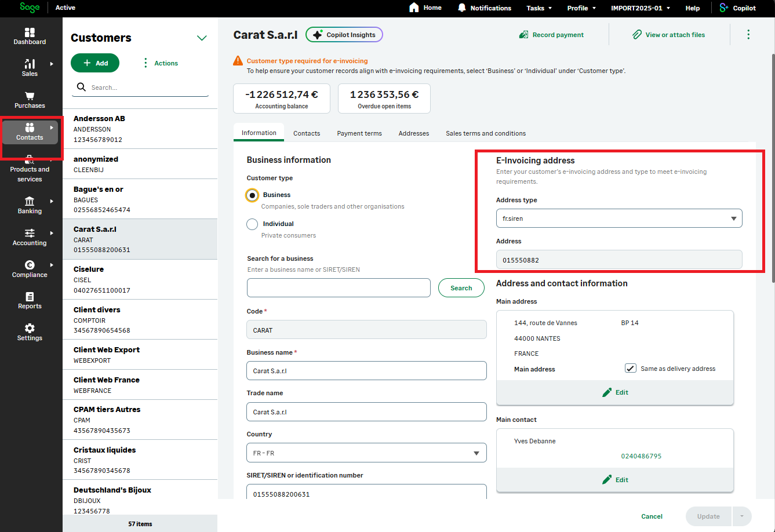Click the Trade name field
The height and width of the screenshot is (532, 775).
[x=366, y=412]
